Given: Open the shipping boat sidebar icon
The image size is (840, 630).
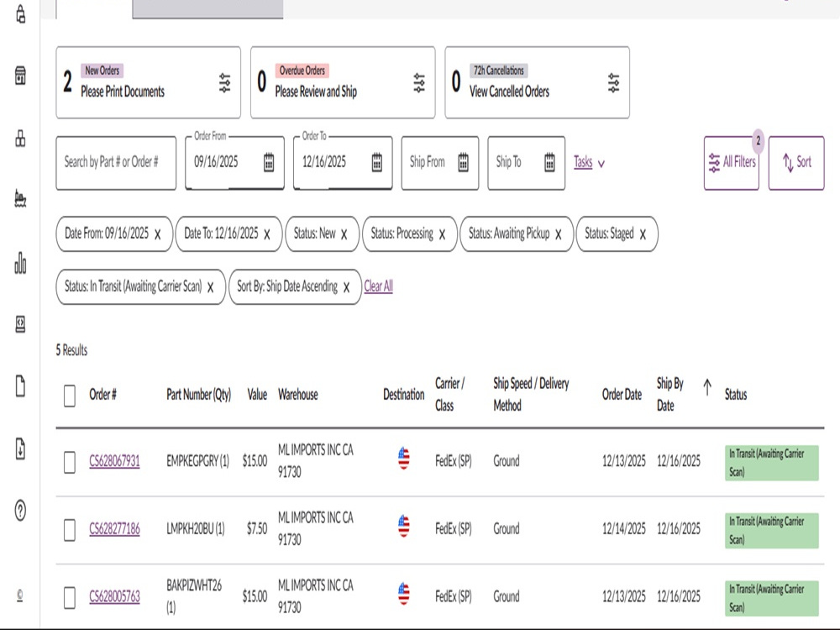Looking at the screenshot, I should coord(20,199).
